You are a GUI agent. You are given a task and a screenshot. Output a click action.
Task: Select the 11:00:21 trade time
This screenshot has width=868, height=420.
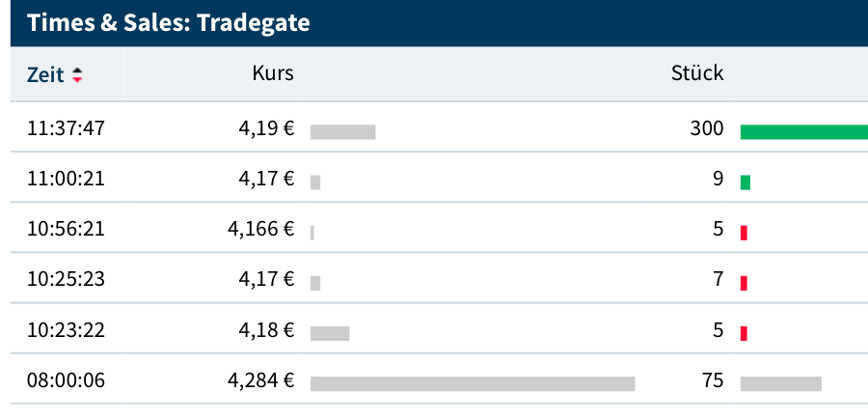coord(66,179)
